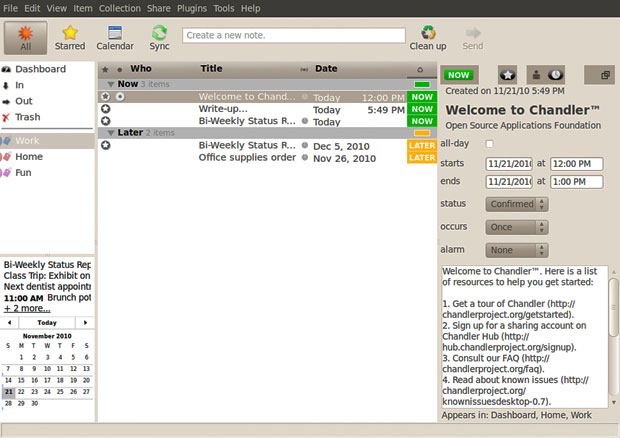Click the ends time 1:00 PM field
The image size is (620, 438).
pos(577,182)
